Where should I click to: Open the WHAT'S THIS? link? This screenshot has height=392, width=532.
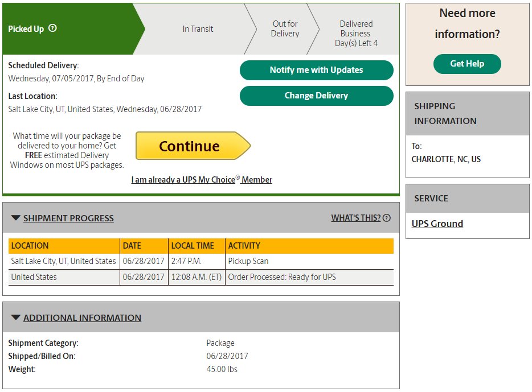[356, 218]
